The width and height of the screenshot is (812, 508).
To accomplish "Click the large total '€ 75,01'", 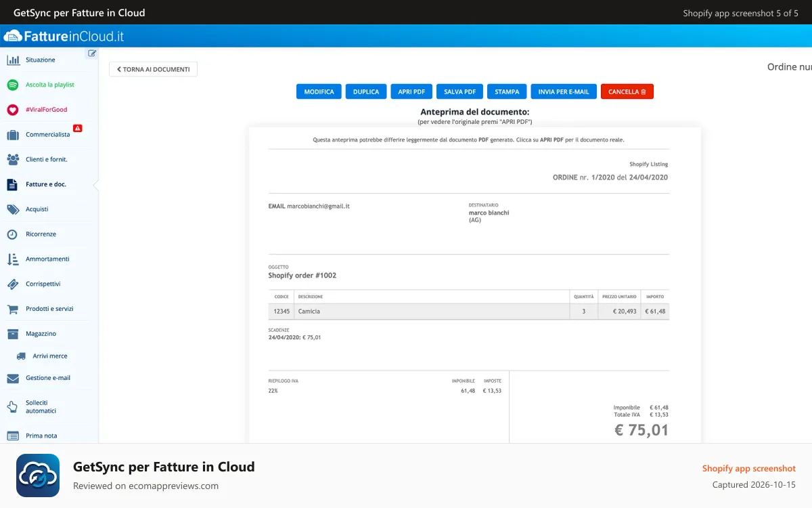I will (x=641, y=430).
